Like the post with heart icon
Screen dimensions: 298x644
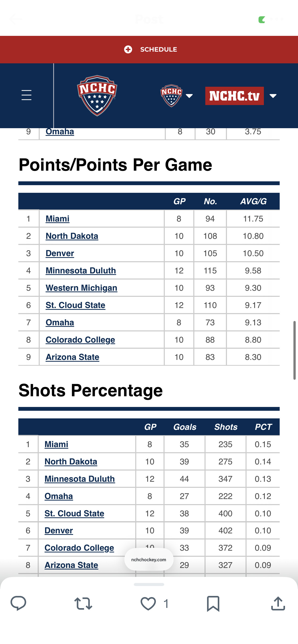[148, 603]
